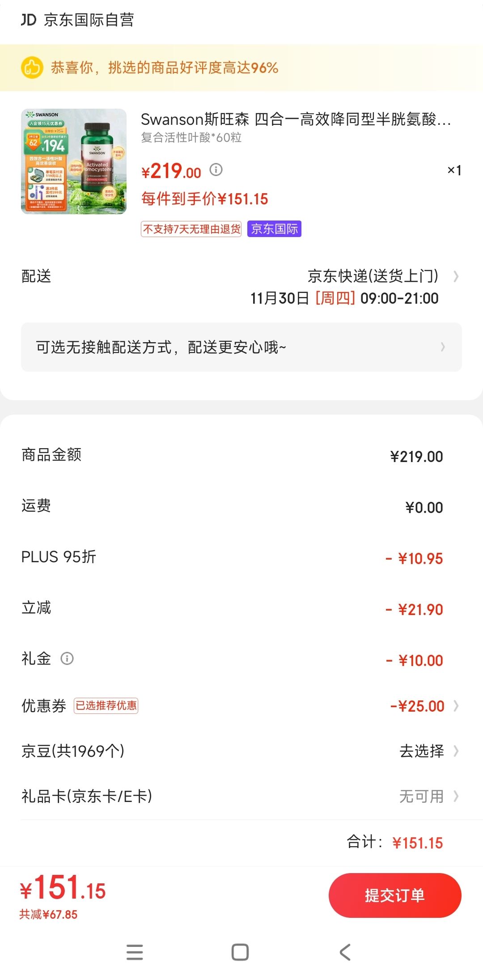Tap the info icon next to 礼金
The height and width of the screenshot is (980, 483).
click(67, 658)
